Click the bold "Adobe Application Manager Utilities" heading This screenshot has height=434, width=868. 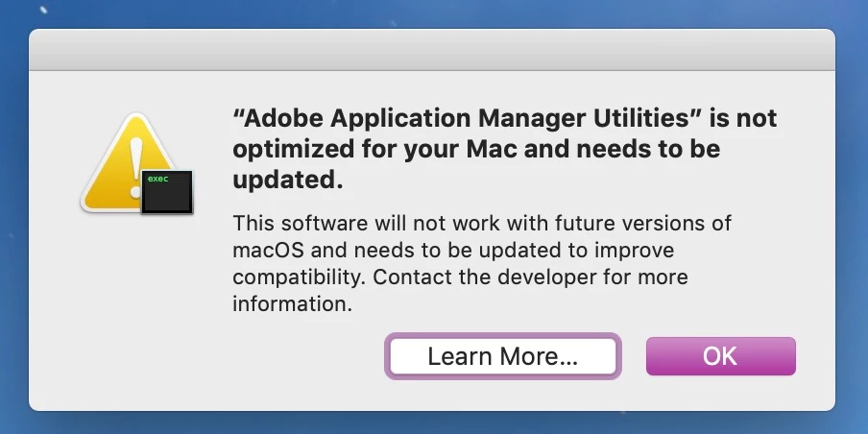(470, 118)
